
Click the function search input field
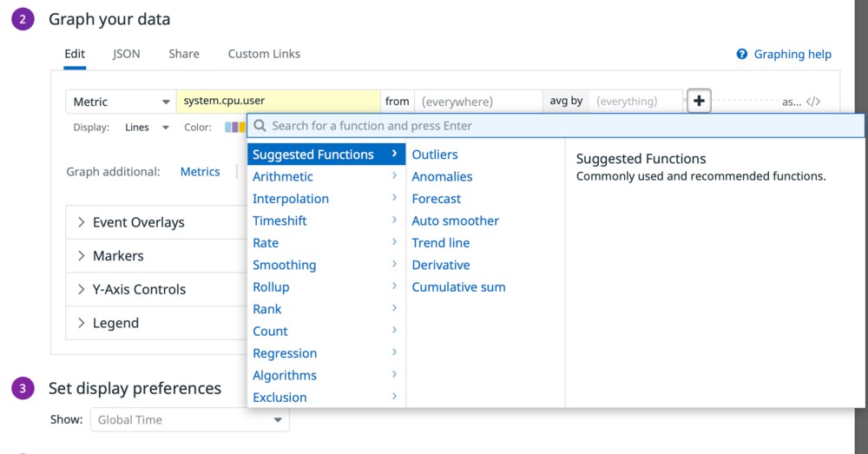click(x=556, y=126)
